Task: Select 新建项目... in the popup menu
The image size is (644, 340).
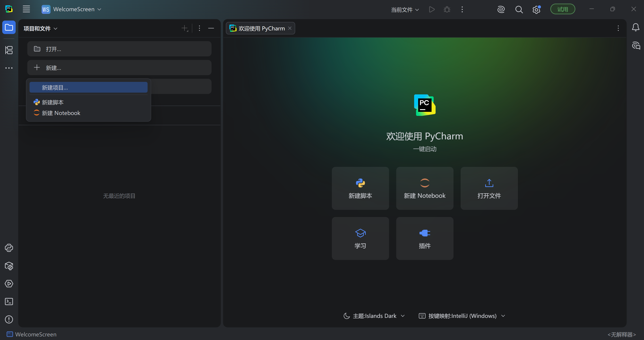Action: pyautogui.click(x=89, y=87)
